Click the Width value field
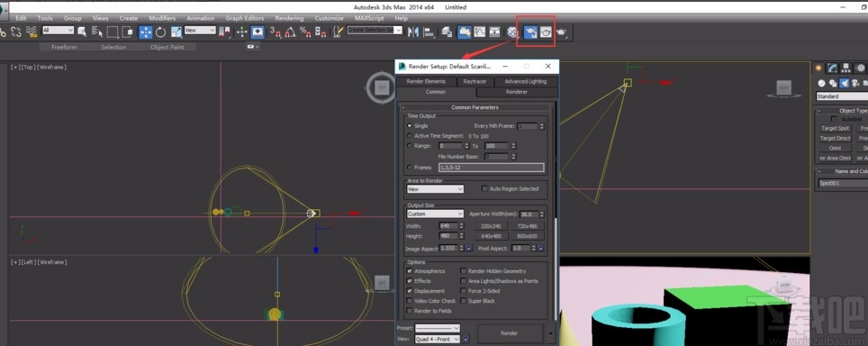 click(x=448, y=226)
